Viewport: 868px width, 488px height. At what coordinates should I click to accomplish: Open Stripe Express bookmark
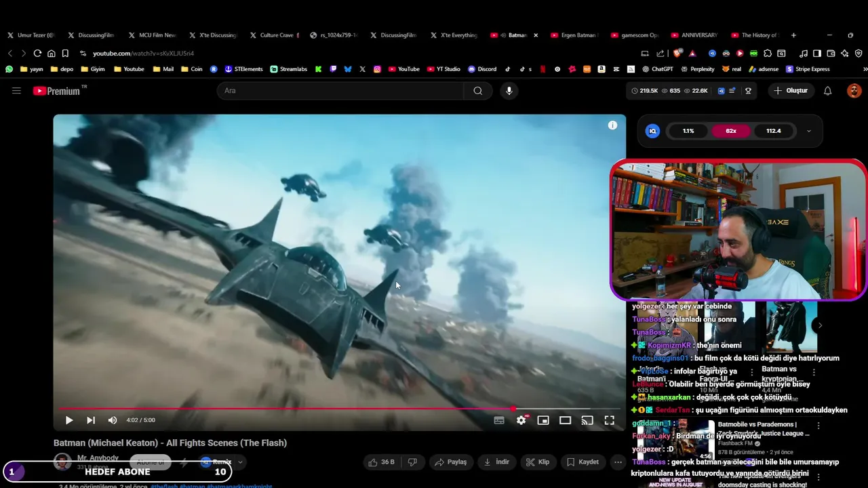tap(808, 69)
